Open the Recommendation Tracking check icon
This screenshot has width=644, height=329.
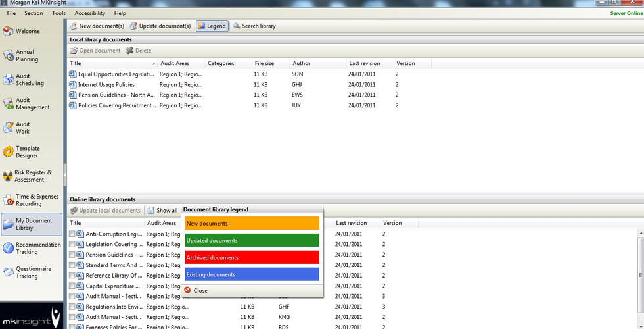[8, 248]
